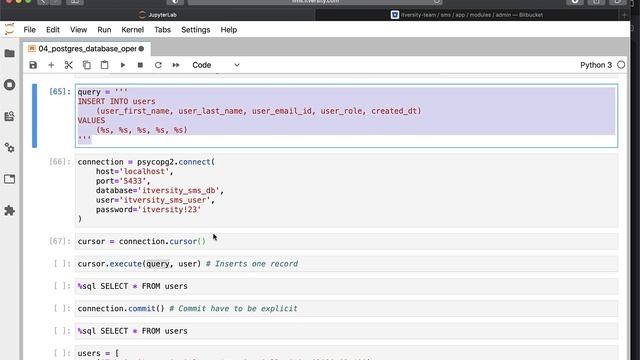Open the Kernel menu

point(133,30)
